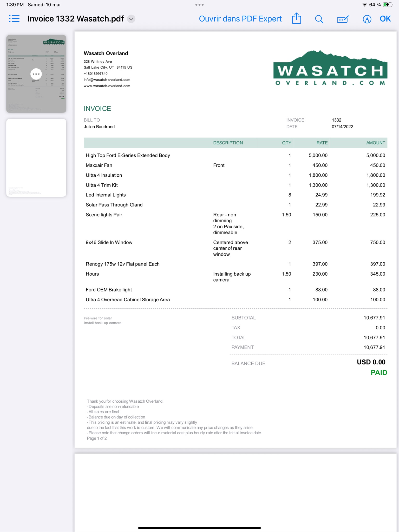The width and height of the screenshot is (399, 532).
Task: Toggle the thumbnail sidebar list icon
Action: (14, 19)
